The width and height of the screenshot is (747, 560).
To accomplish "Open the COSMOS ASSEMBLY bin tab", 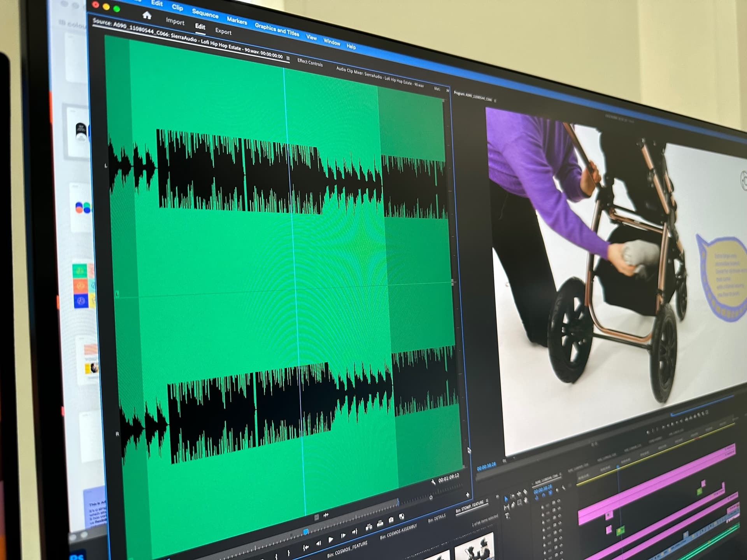I will tap(398, 532).
